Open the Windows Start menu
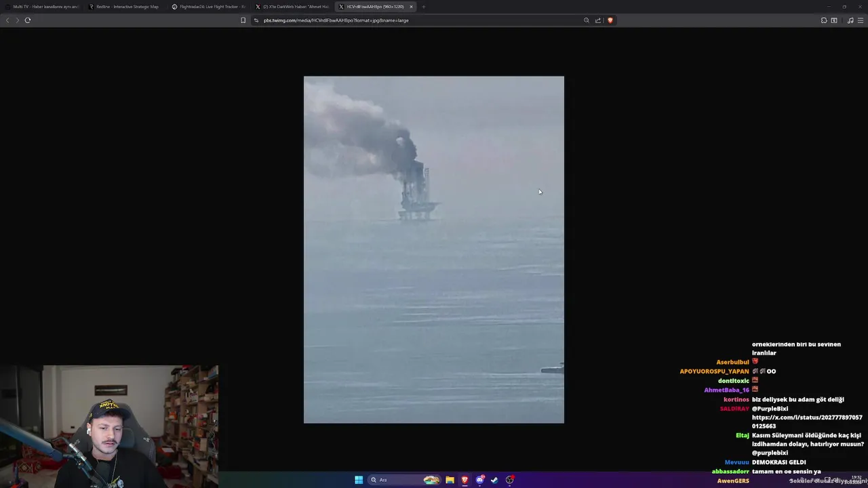868x488 pixels. pos(359,480)
